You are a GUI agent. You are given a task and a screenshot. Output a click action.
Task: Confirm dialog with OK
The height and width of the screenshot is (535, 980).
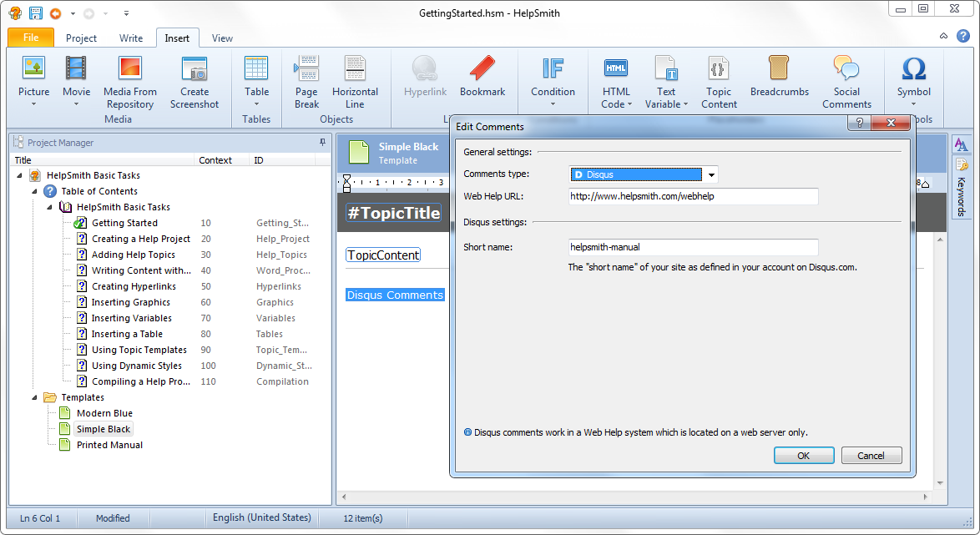click(804, 456)
